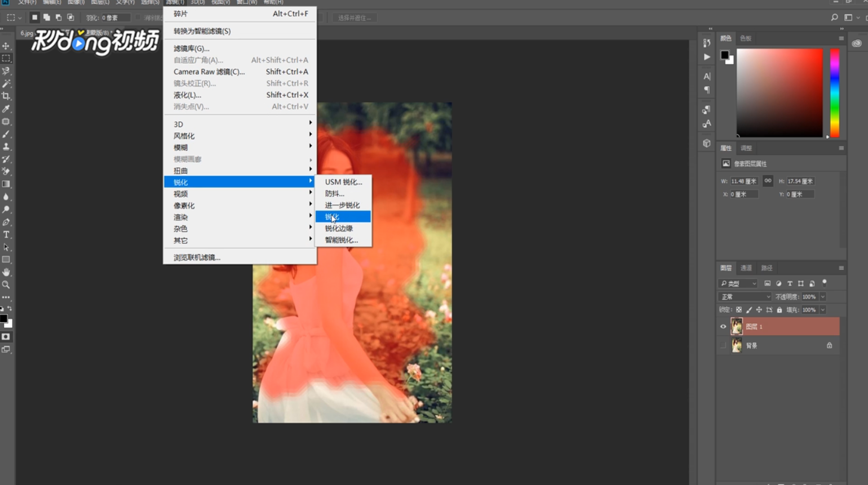
Task: Open the History panel icon
Action: (x=707, y=43)
